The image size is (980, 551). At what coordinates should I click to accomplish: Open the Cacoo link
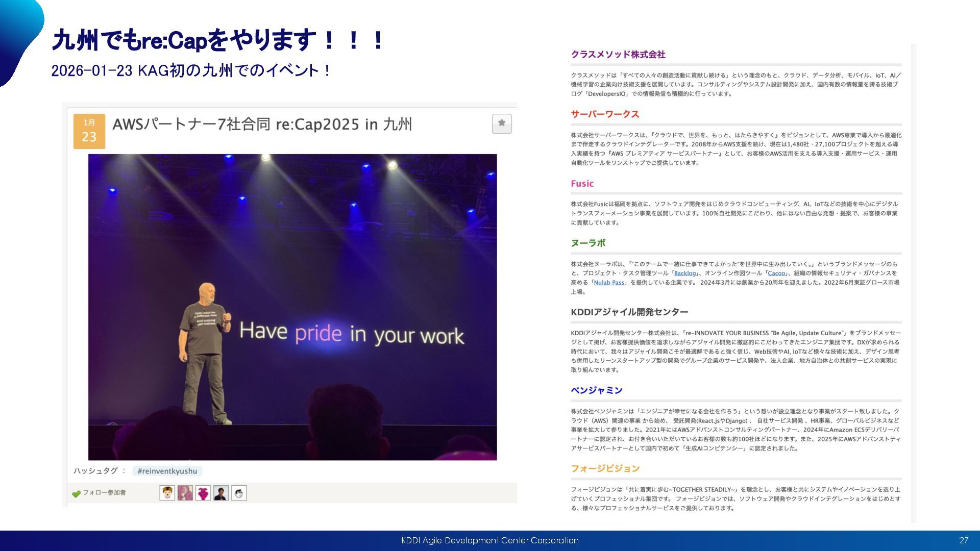pyautogui.click(x=776, y=273)
